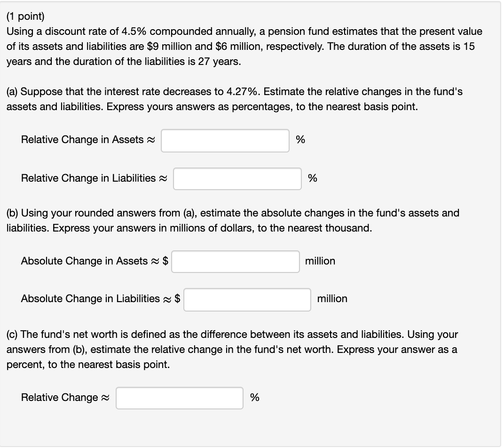Click the million label beside the assets answer
The height and width of the screenshot is (448, 504).
click(320, 261)
